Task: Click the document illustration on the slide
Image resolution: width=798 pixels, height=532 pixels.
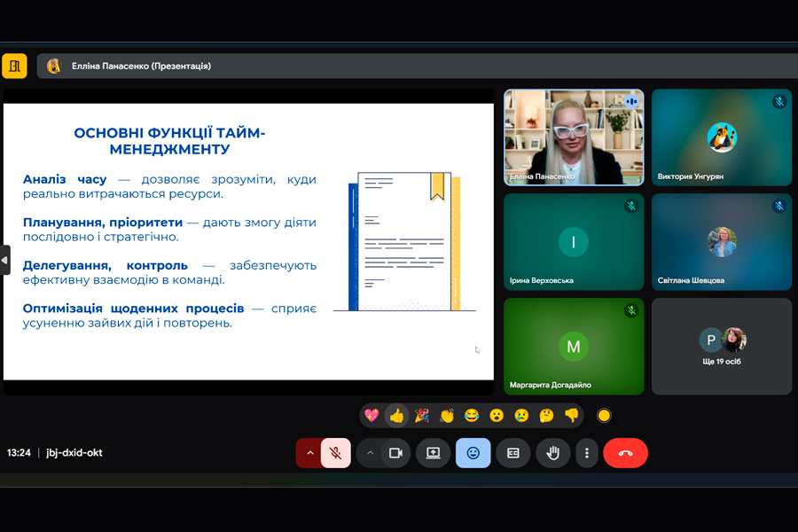Action: [x=404, y=241]
